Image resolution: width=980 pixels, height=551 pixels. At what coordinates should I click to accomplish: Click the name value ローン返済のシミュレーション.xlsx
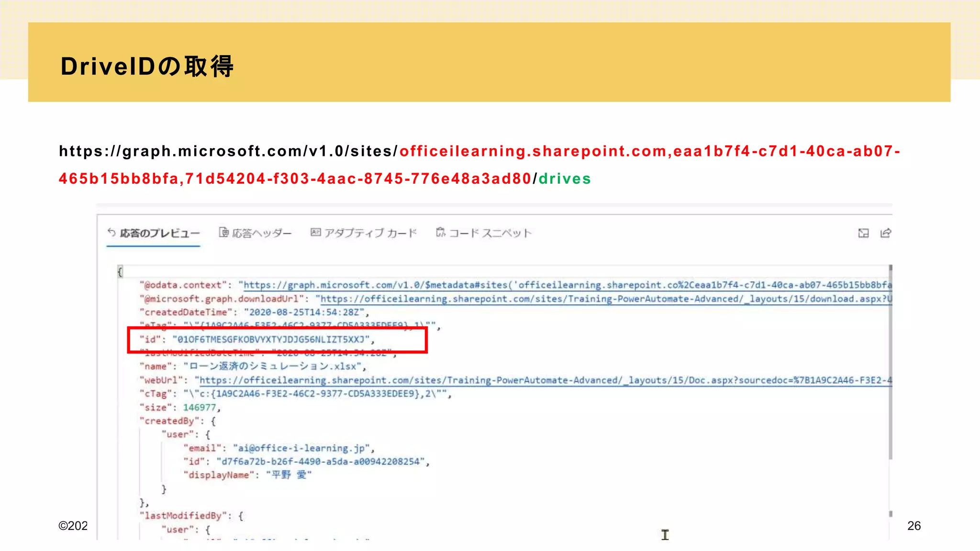coord(273,366)
